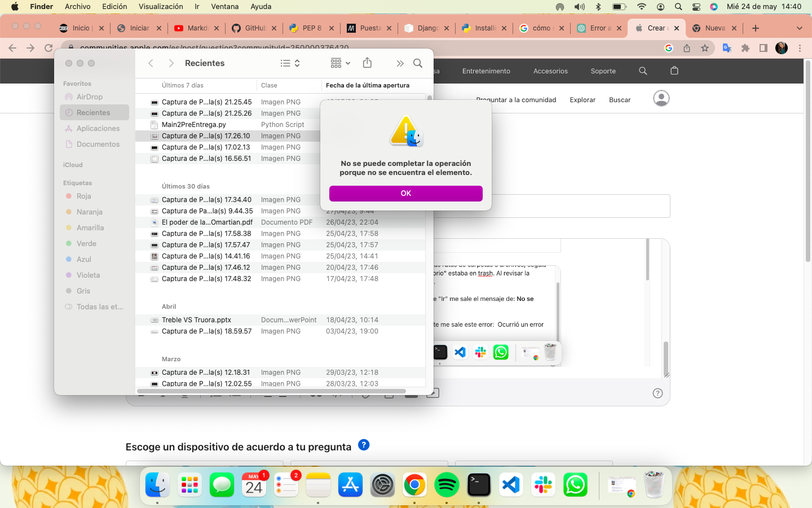Open System Settings from the Dock

(382, 485)
